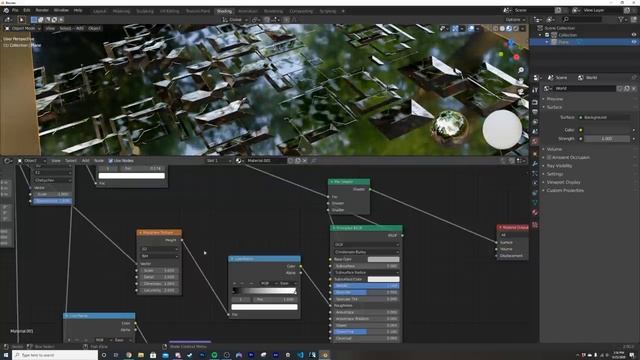Select solid viewport shading
The image size is (640, 360).
pos(502,29)
